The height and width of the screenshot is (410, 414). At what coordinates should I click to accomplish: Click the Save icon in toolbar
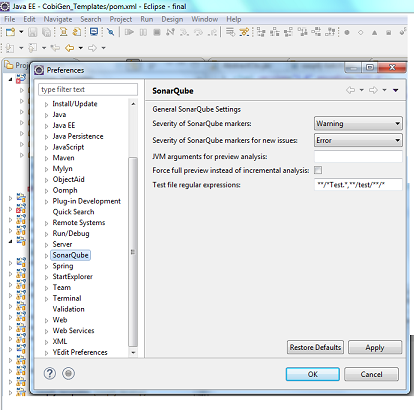pyautogui.click(x=32, y=32)
